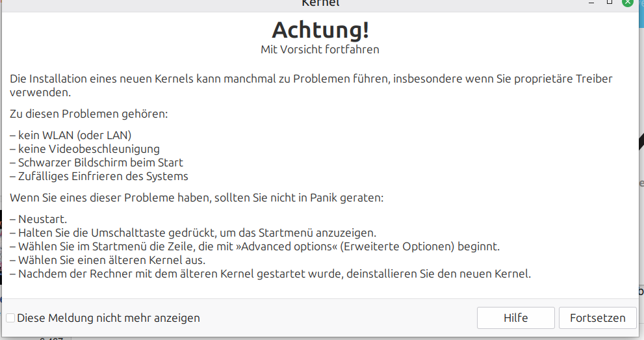Click the Fortsetzen button

click(598, 318)
